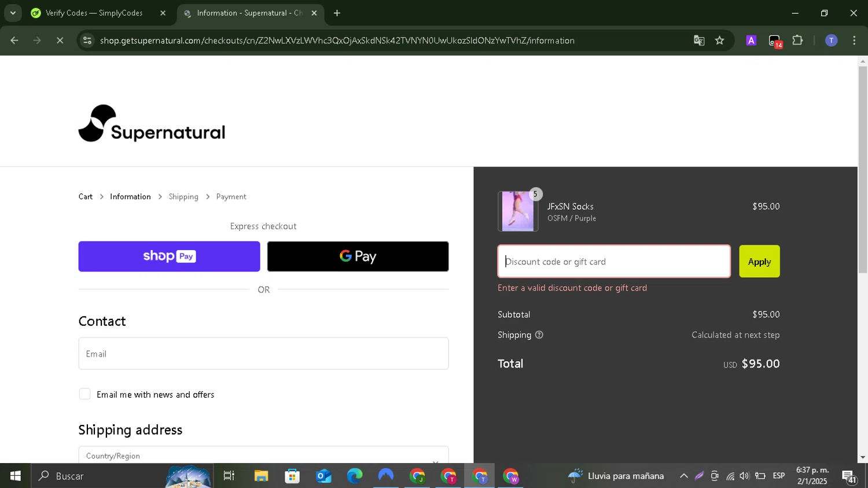868x488 pixels.
Task: Open new tab with plus button
Action: 337,13
